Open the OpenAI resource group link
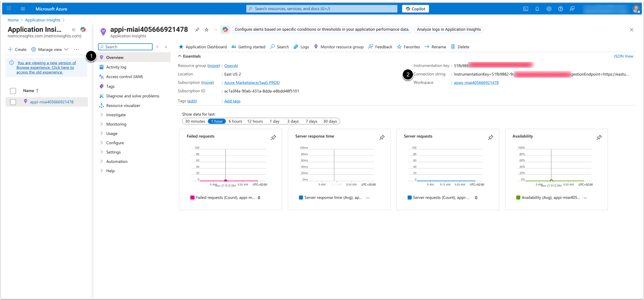Image resolution: width=644 pixels, height=300 pixels. click(x=231, y=66)
